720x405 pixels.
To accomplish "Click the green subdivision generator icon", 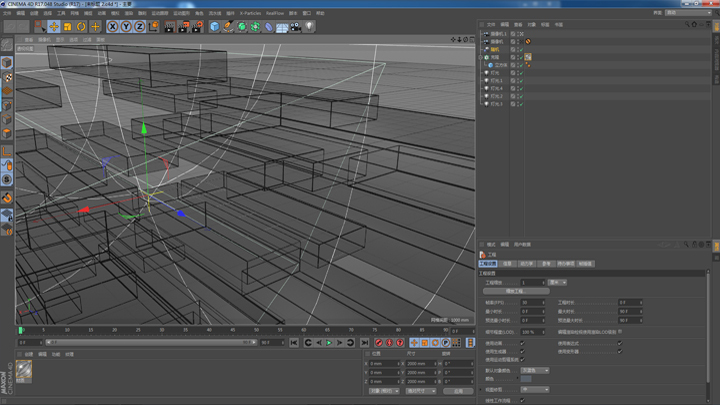I will pos(242,27).
